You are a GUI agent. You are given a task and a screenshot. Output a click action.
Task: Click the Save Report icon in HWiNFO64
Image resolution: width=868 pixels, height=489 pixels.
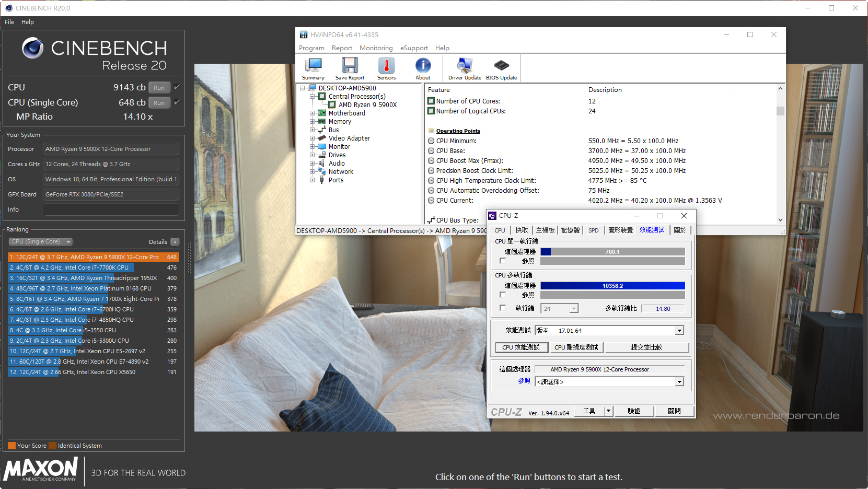tap(350, 68)
